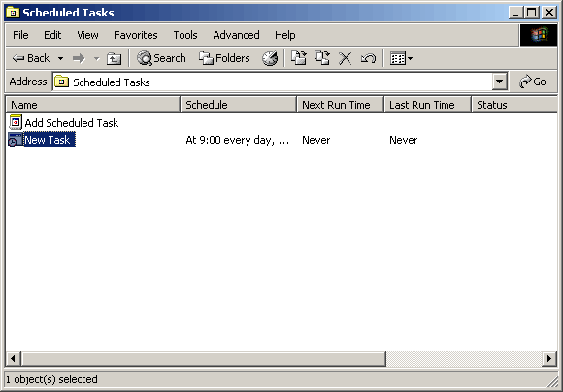Viewport: 563px width, 392px height.
Task: Open the Help menu
Action: (285, 35)
